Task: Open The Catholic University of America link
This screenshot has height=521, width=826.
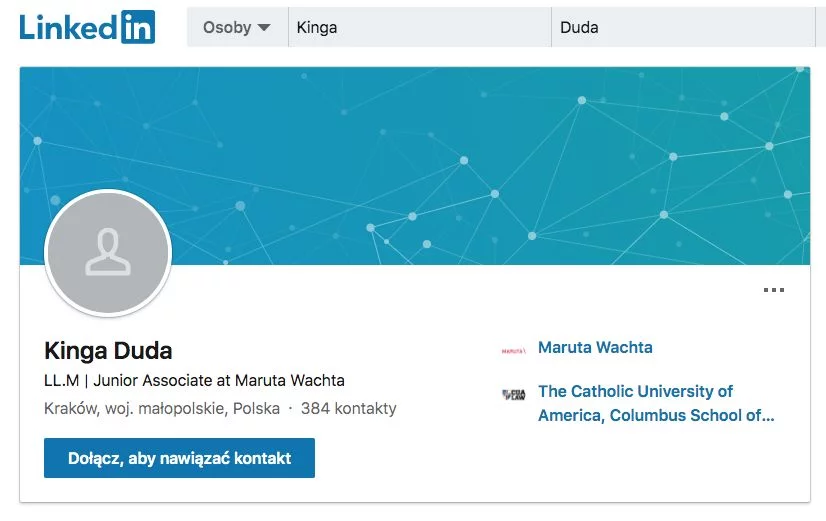Action: (656, 403)
